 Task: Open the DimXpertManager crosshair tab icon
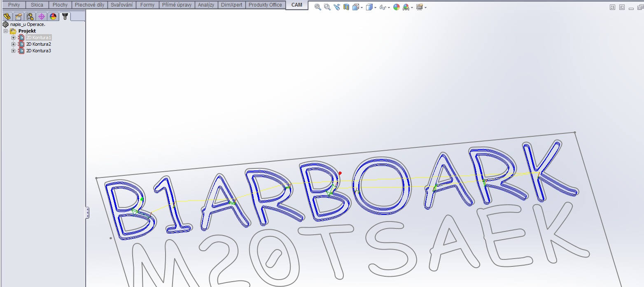coord(41,16)
